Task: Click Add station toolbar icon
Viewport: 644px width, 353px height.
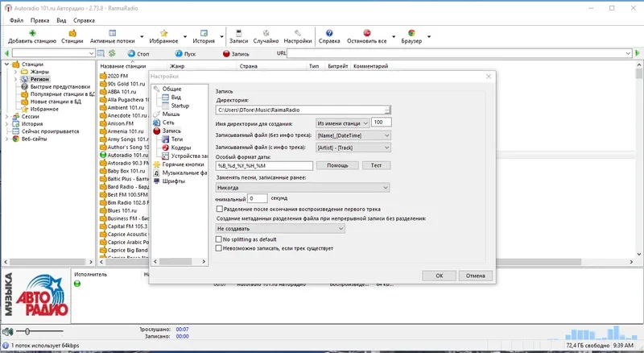Action: 32,33
